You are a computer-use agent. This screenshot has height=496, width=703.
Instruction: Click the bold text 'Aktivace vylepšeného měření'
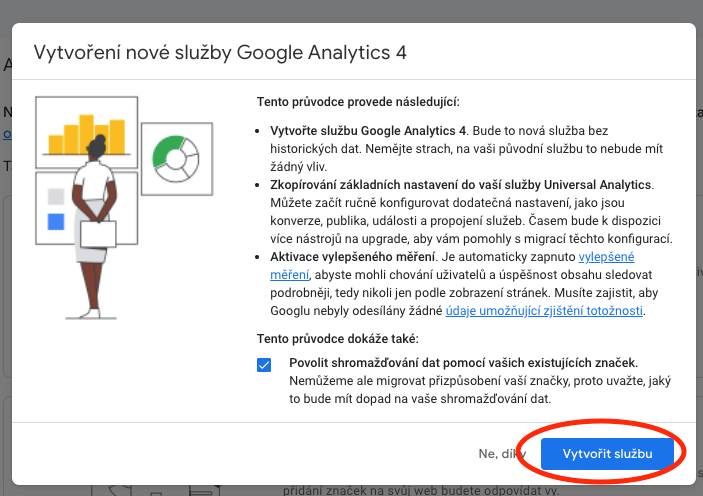352,257
